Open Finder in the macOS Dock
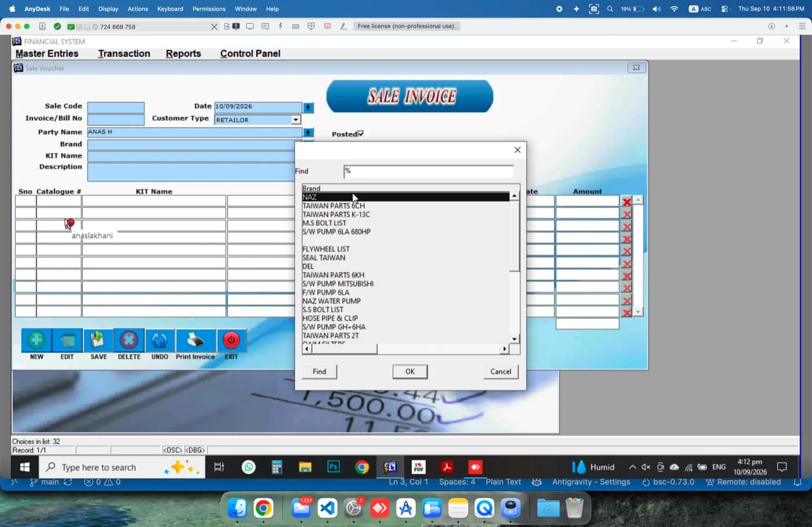The height and width of the screenshot is (527, 812). [237, 508]
